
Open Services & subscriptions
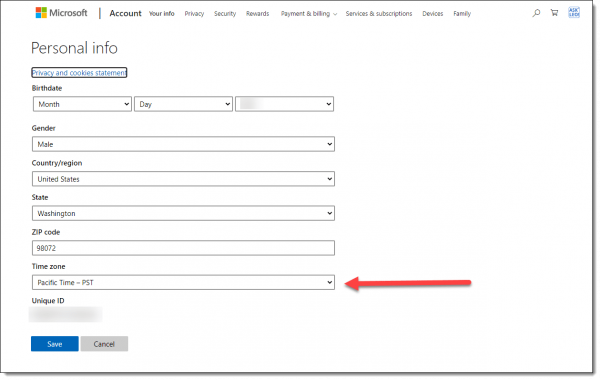point(379,14)
